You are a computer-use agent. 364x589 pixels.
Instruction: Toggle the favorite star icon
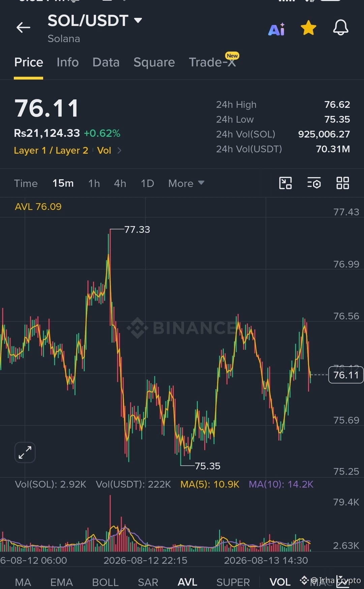(x=308, y=28)
